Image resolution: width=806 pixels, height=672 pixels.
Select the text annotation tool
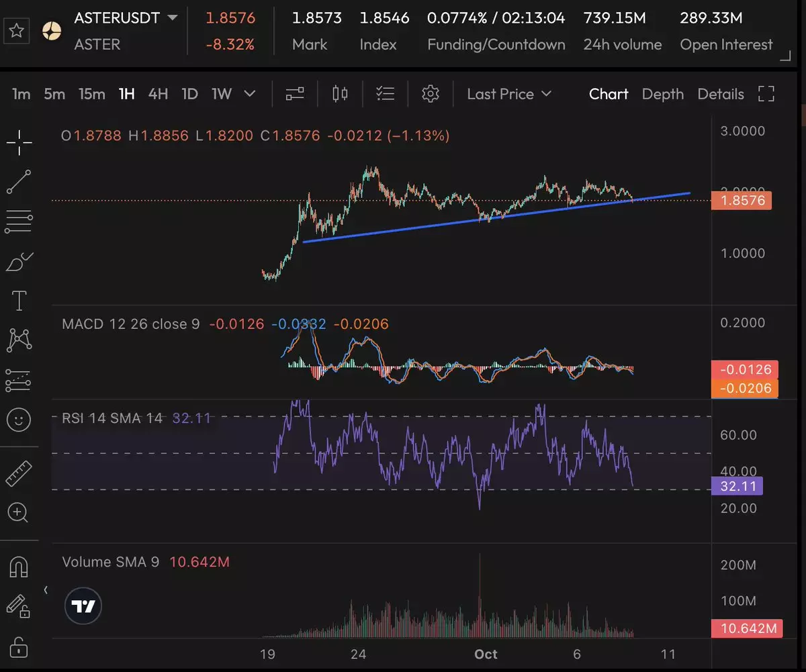[x=19, y=301]
